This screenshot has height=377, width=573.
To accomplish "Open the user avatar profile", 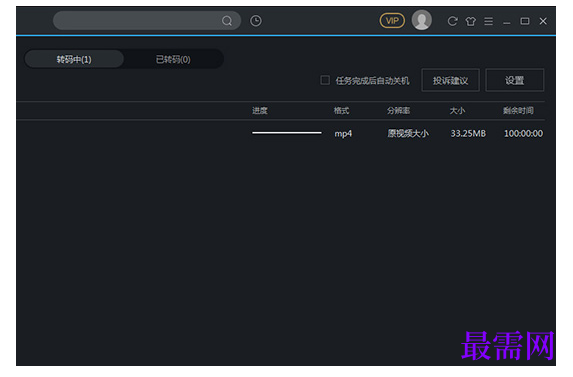I will pyautogui.click(x=422, y=20).
